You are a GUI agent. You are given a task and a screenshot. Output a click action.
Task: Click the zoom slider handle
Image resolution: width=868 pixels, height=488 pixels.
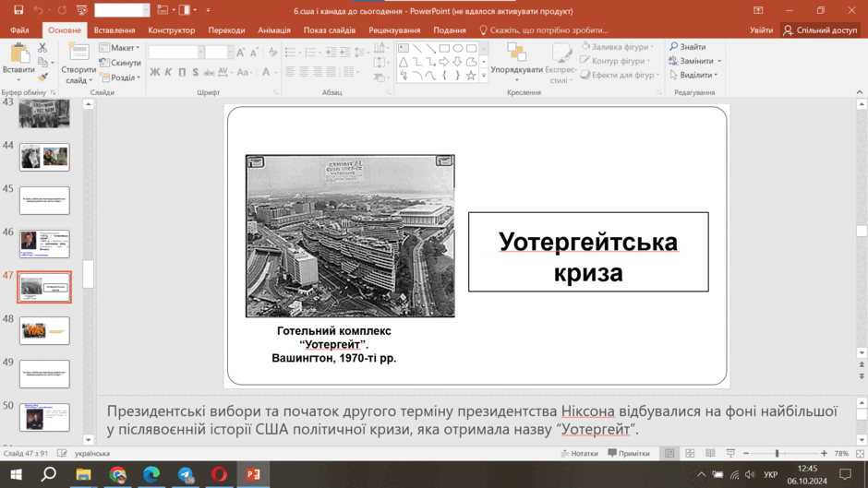click(x=778, y=453)
